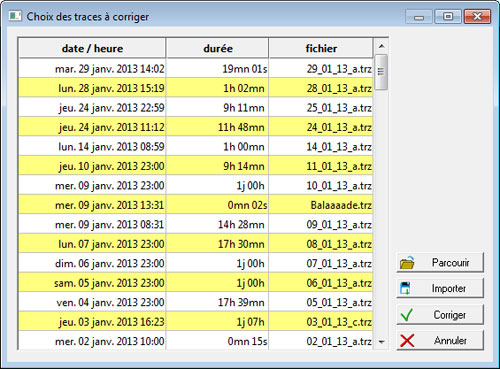
Task: Cancel the dialog with Annuler
Action: (x=440, y=340)
